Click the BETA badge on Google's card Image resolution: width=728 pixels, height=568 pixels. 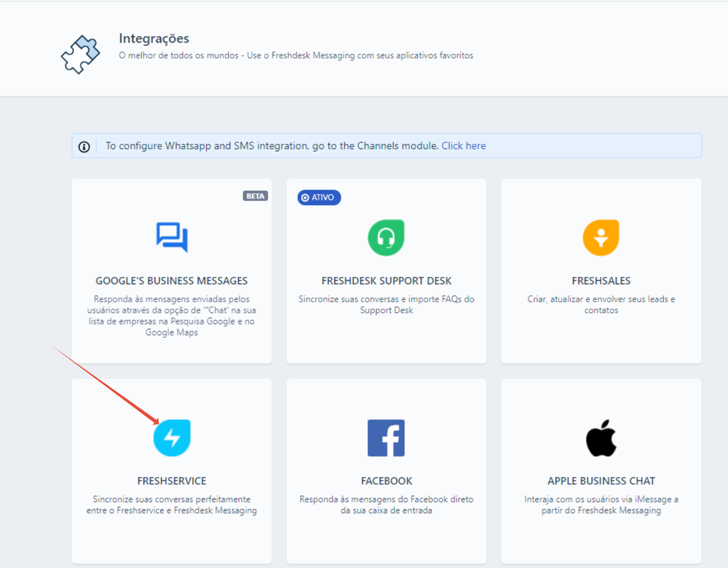click(x=255, y=196)
